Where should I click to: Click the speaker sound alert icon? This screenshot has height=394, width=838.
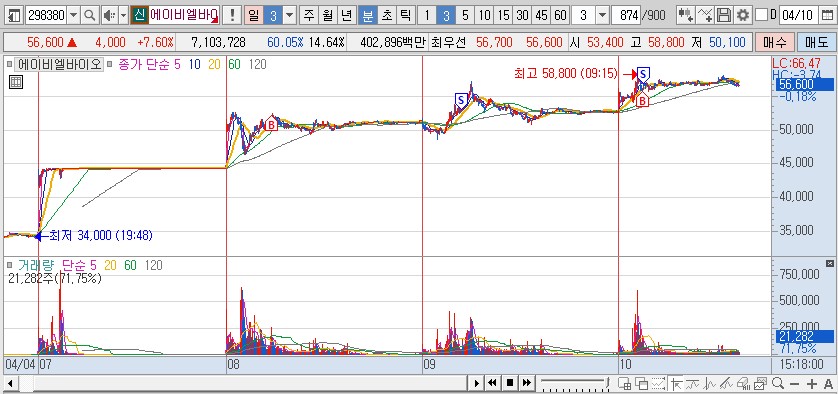click(x=109, y=15)
